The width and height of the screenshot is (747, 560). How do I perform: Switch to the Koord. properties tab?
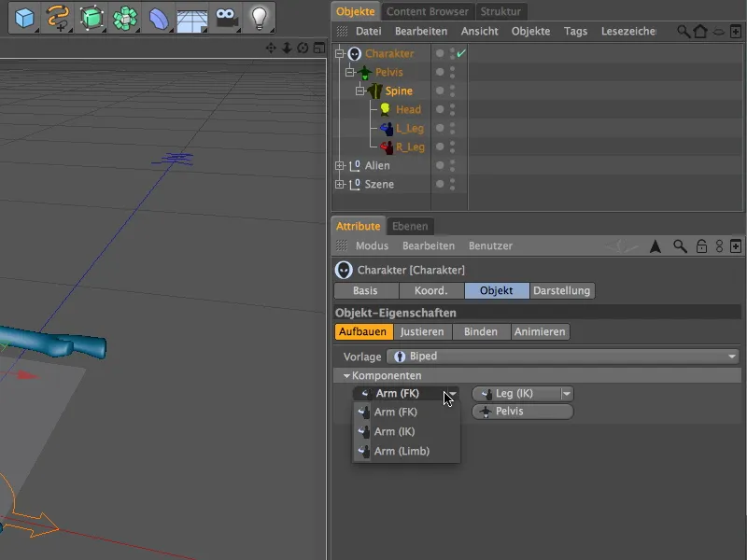[x=431, y=291]
